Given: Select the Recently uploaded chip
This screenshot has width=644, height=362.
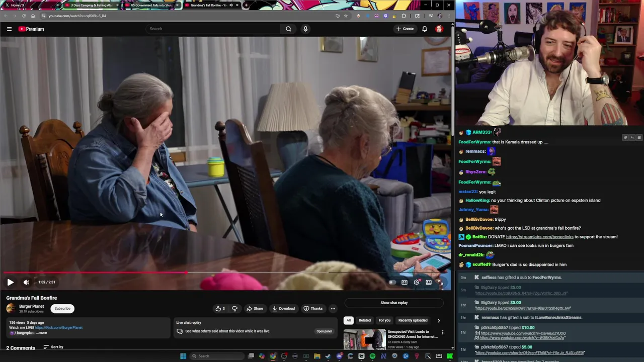Looking at the screenshot, I should coord(413,320).
